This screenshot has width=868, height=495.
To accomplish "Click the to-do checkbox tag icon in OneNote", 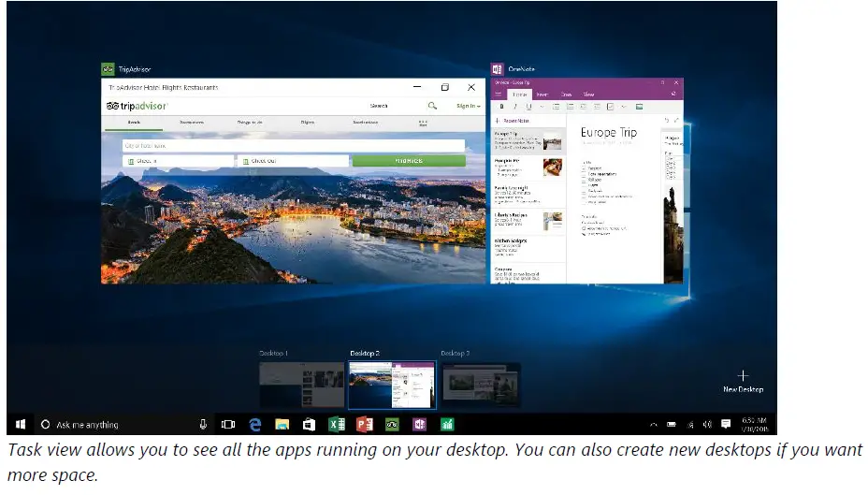I will 610,107.
